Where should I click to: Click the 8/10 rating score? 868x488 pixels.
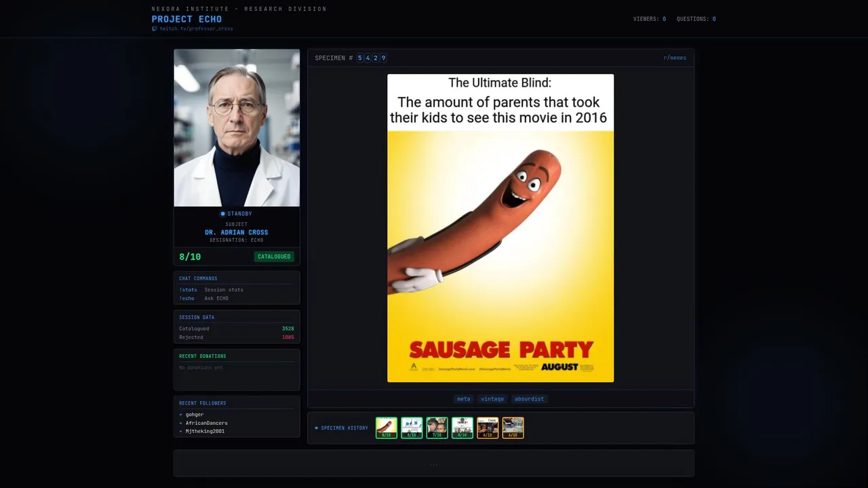pos(190,257)
